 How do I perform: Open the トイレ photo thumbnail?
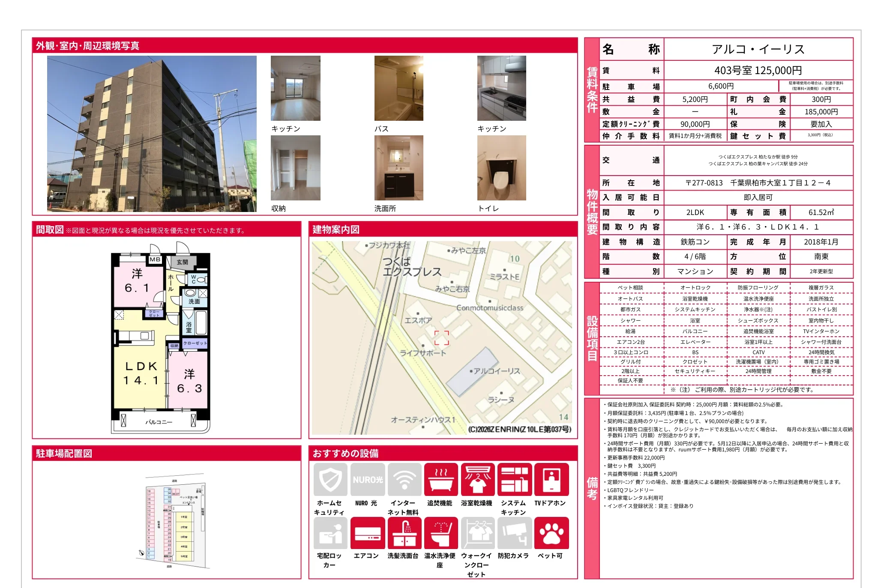click(501, 168)
